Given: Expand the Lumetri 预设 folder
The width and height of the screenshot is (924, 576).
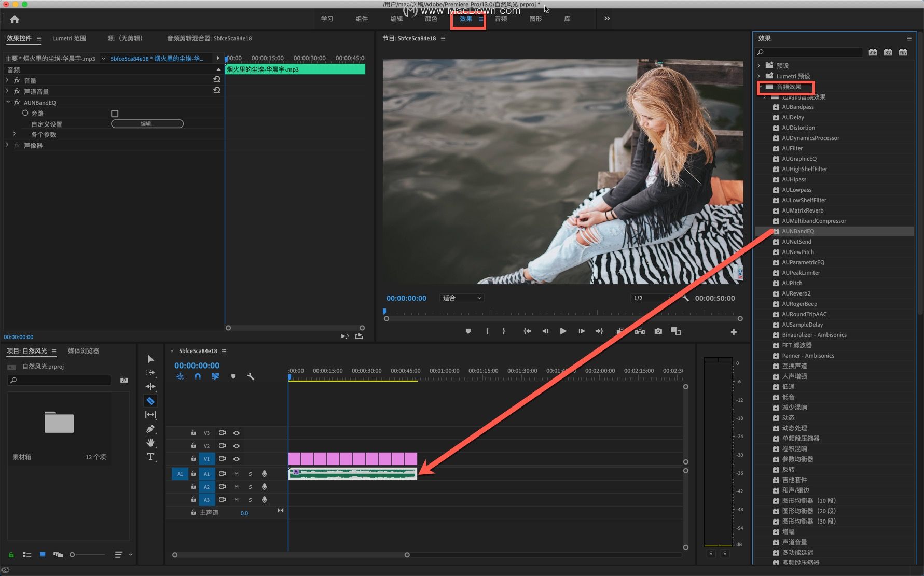Looking at the screenshot, I should (759, 76).
